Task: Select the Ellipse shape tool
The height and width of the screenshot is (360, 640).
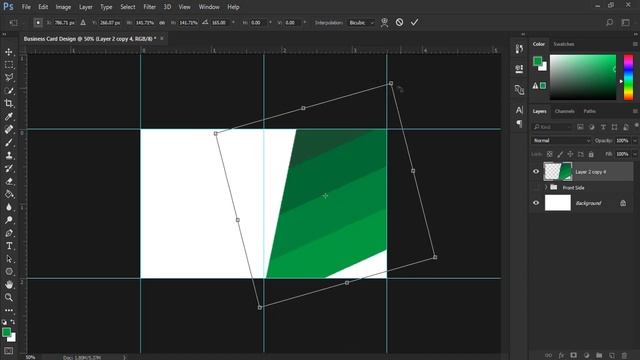Action: pyautogui.click(x=9, y=272)
